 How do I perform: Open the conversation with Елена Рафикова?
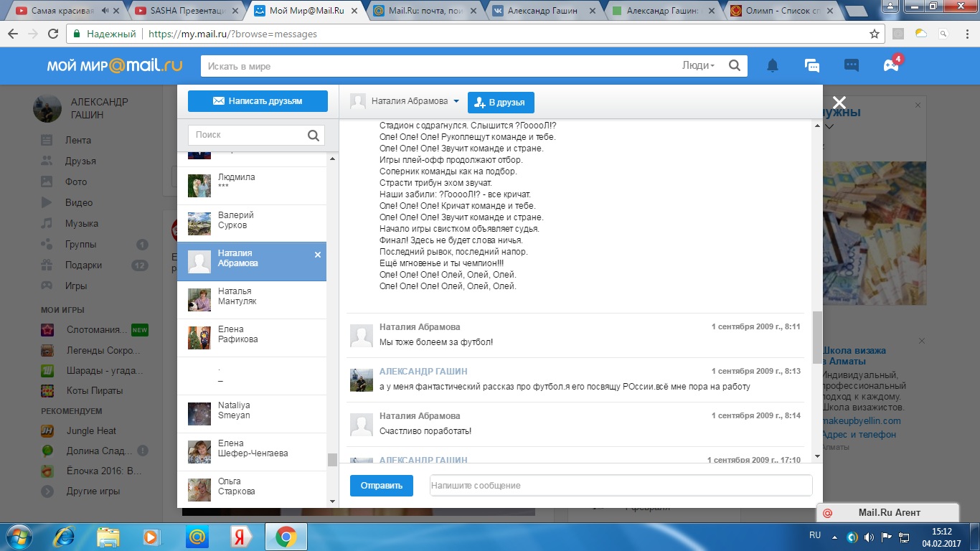point(252,338)
